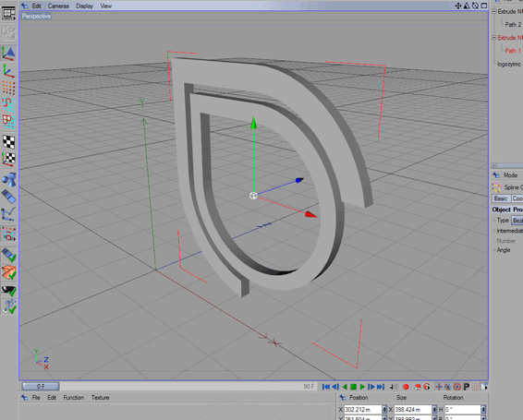Select the Inverse Kinematics bone chain tool
523x420 pixels.
click(x=8, y=214)
